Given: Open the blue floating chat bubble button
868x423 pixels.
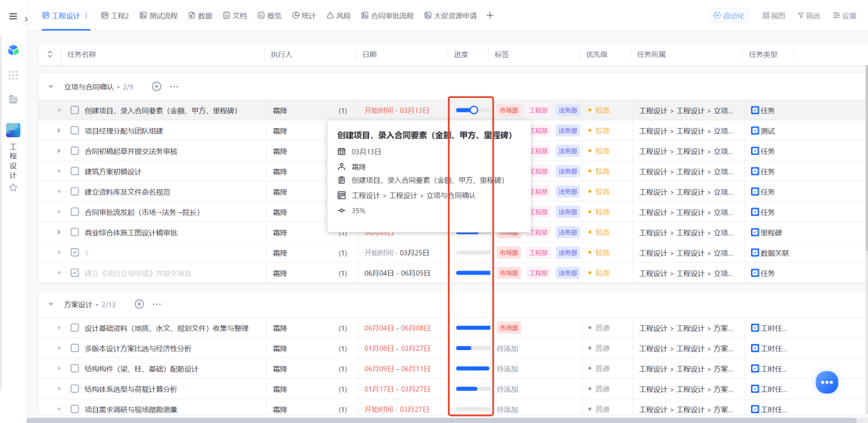Looking at the screenshot, I should pyautogui.click(x=827, y=382).
